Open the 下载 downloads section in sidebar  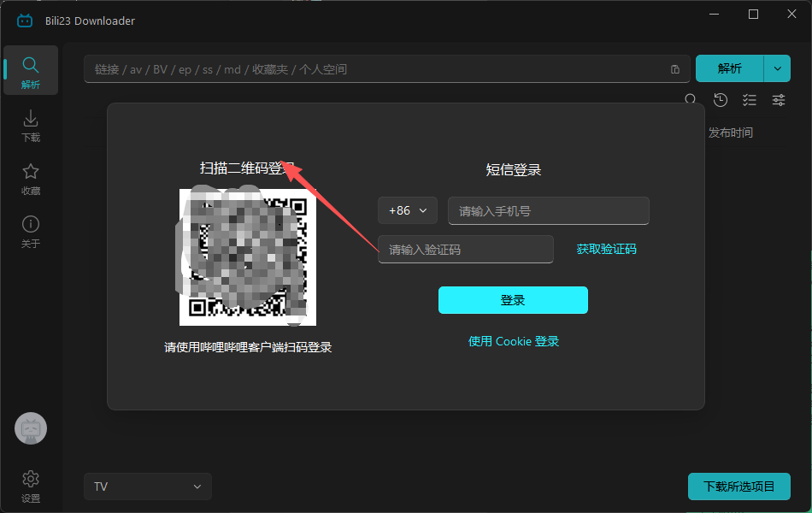coord(31,126)
